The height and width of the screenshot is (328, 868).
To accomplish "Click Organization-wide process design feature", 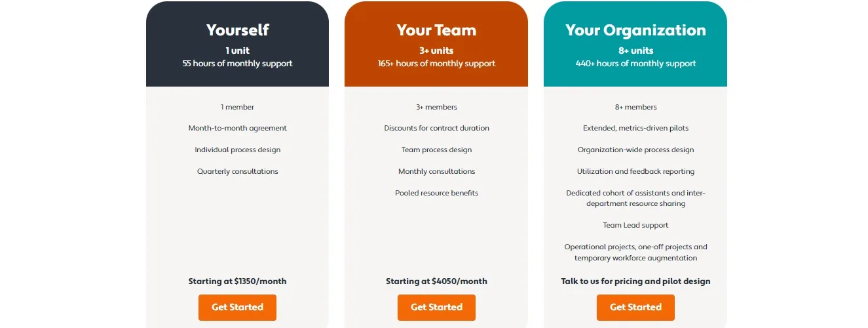I will pyautogui.click(x=635, y=150).
